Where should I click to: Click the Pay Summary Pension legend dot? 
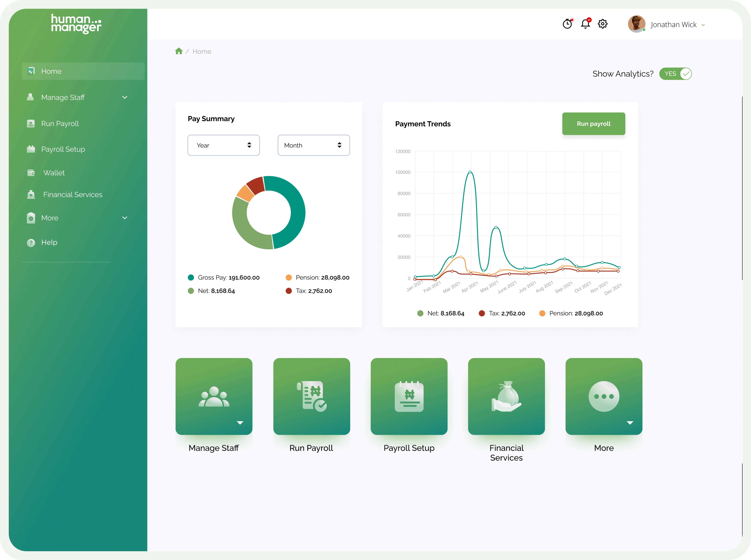point(289,278)
